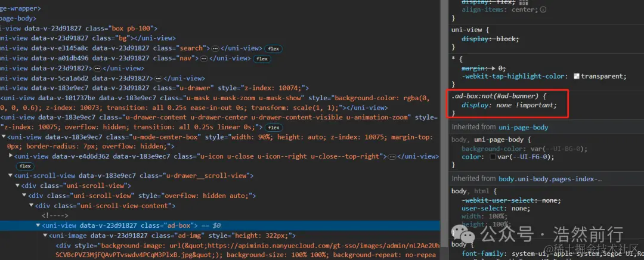
Task: Collapse the uni-scroll-view-content div
Action: [x=31, y=205]
